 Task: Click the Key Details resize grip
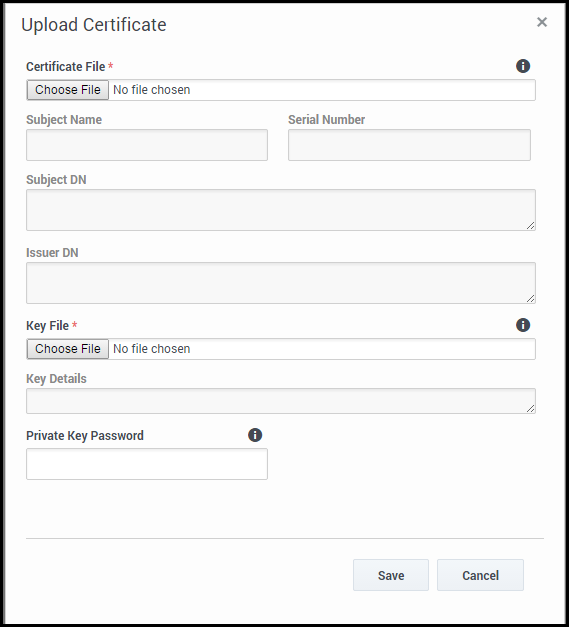[531, 409]
